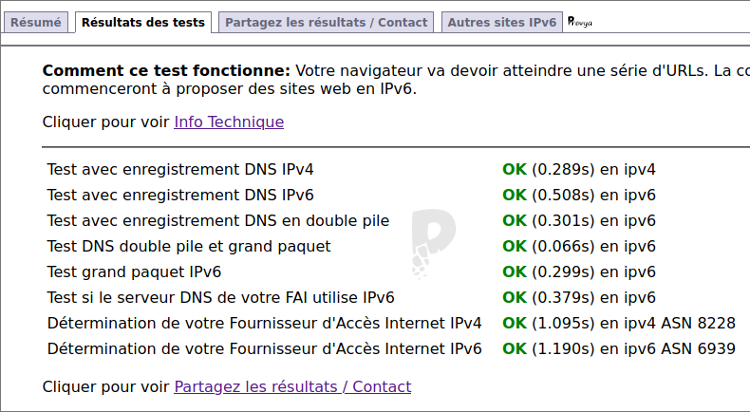
Task: Click the DNS IPv6 test row label
Action: click(x=180, y=195)
